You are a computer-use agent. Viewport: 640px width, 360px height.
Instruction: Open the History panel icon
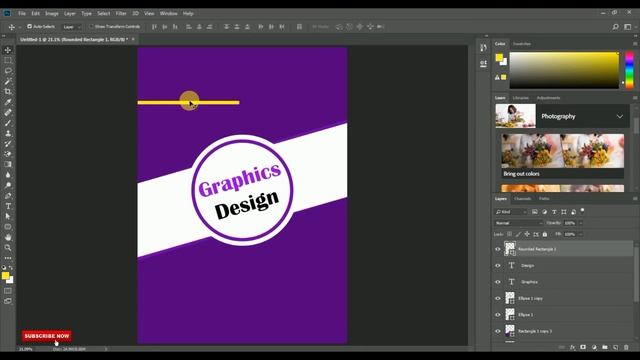coord(483,48)
